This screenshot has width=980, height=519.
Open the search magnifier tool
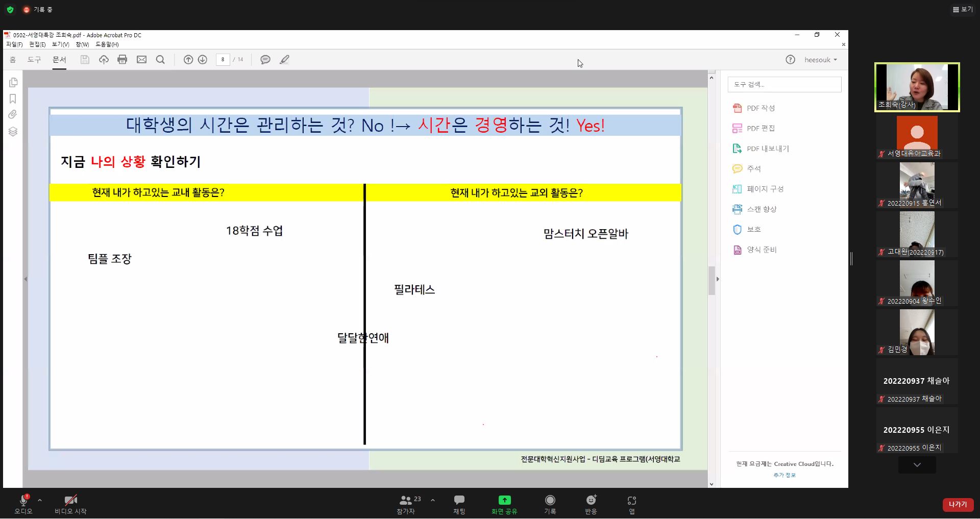pos(160,60)
